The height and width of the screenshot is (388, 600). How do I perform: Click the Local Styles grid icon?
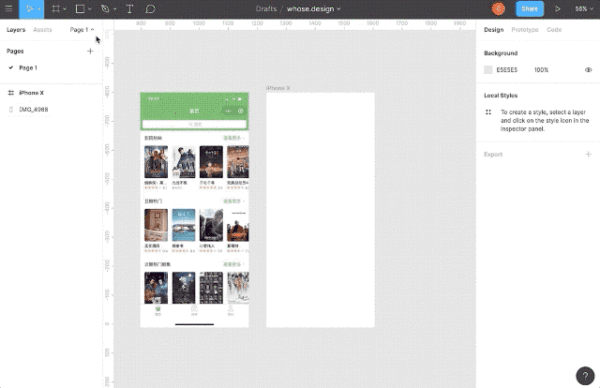[x=488, y=112]
